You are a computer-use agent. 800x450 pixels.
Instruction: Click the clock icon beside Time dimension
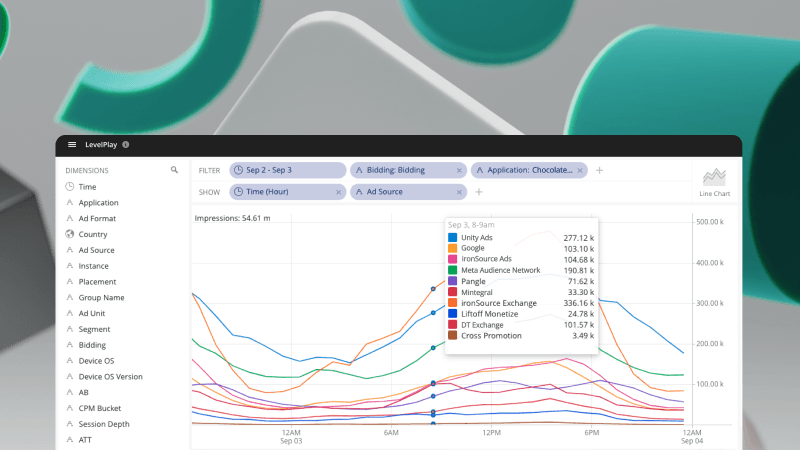70,187
